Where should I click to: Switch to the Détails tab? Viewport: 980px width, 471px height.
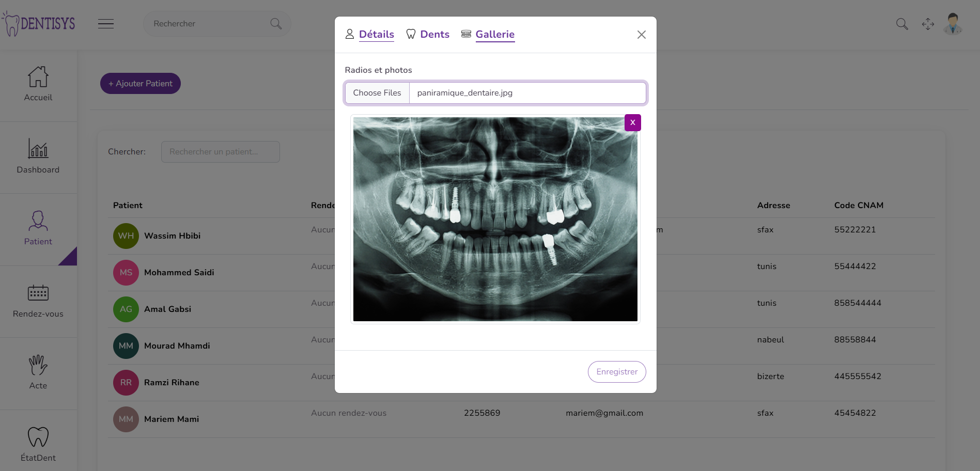pyautogui.click(x=376, y=34)
